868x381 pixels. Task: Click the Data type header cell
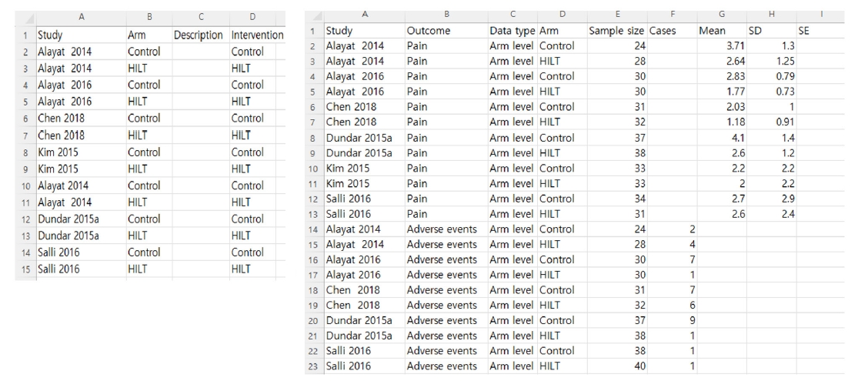512,31
